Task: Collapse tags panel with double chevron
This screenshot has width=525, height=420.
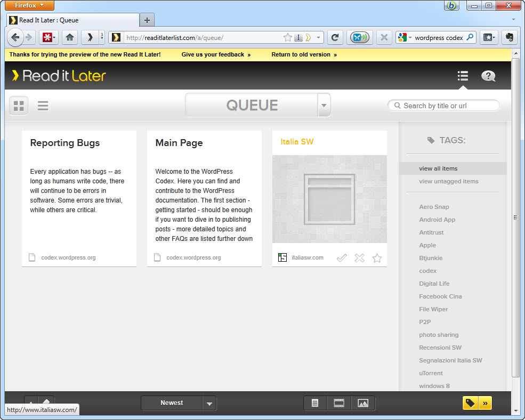Action: [x=485, y=403]
